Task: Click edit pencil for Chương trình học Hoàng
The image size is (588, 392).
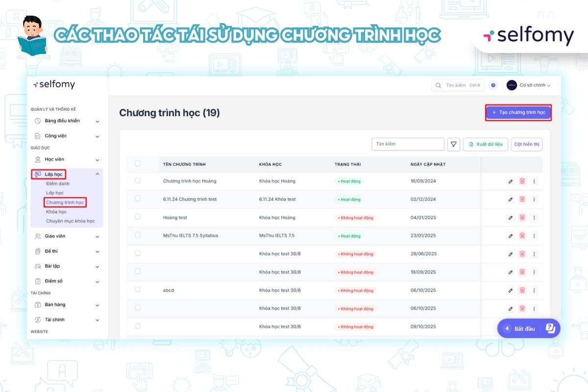Action: point(510,181)
